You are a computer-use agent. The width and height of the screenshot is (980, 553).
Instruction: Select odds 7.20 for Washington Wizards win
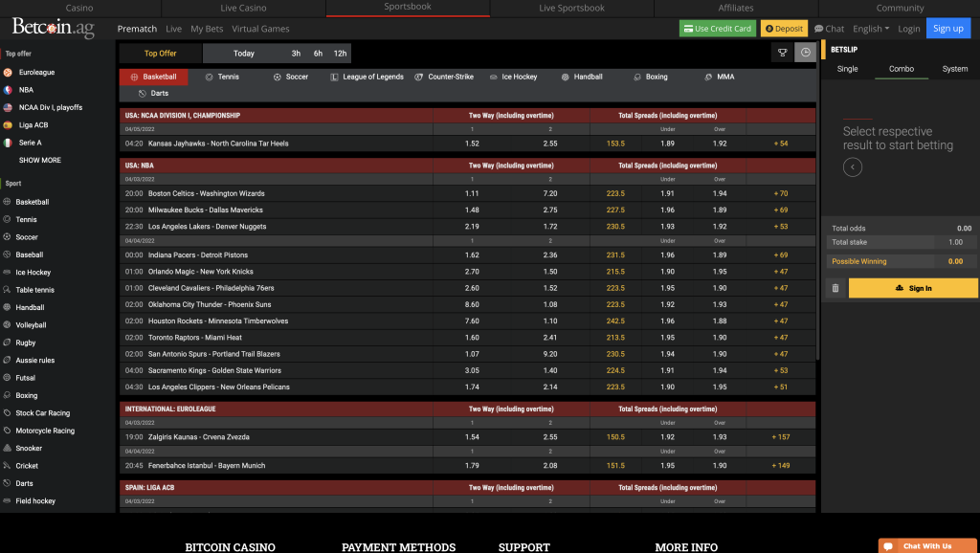pyautogui.click(x=550, y=193)
